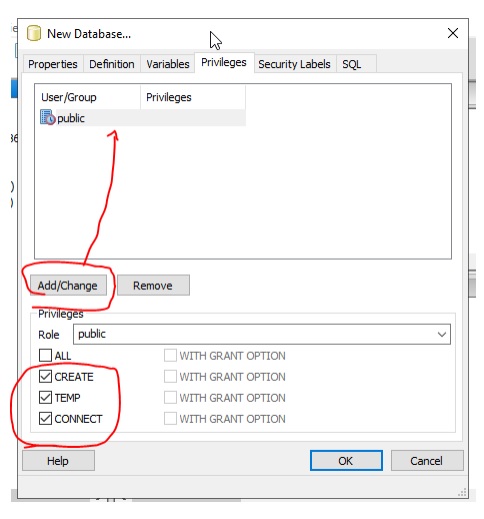Check the ALL privileges checkbox
The height and width of the screenshot is (519, 484).
(x=45, y=355)
